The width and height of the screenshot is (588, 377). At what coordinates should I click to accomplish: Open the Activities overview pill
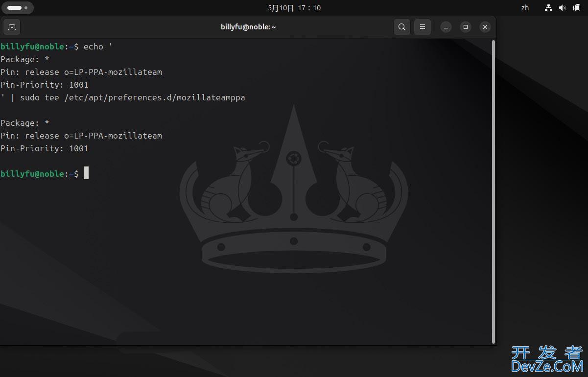coord(18,8)
